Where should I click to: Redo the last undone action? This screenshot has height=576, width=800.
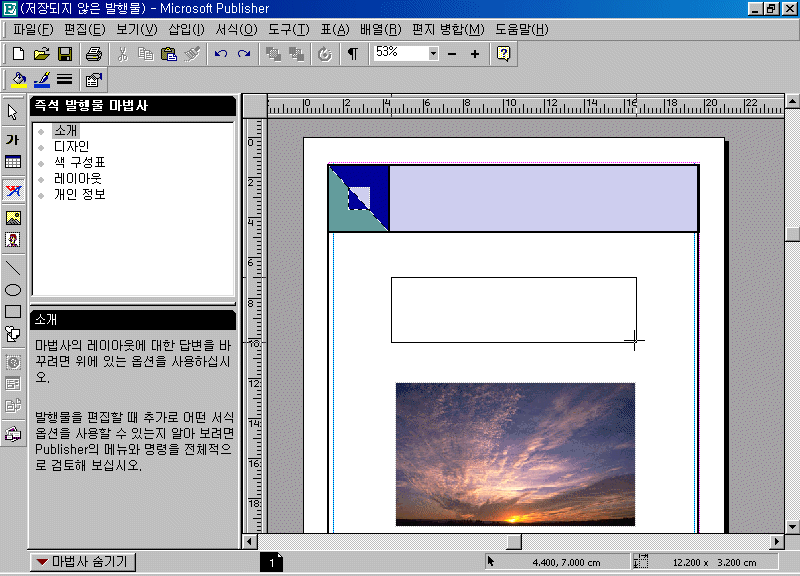click(x=244, y=54)
